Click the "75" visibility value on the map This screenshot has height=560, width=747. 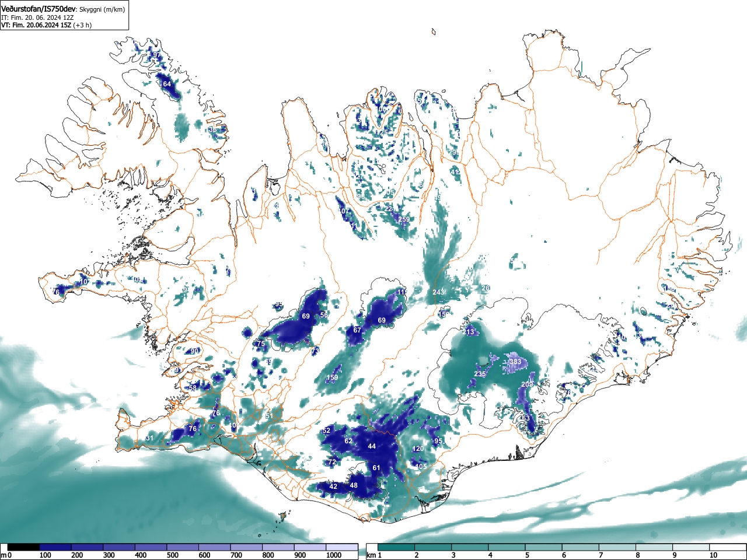pyautogui.click(x=261, y=344)
